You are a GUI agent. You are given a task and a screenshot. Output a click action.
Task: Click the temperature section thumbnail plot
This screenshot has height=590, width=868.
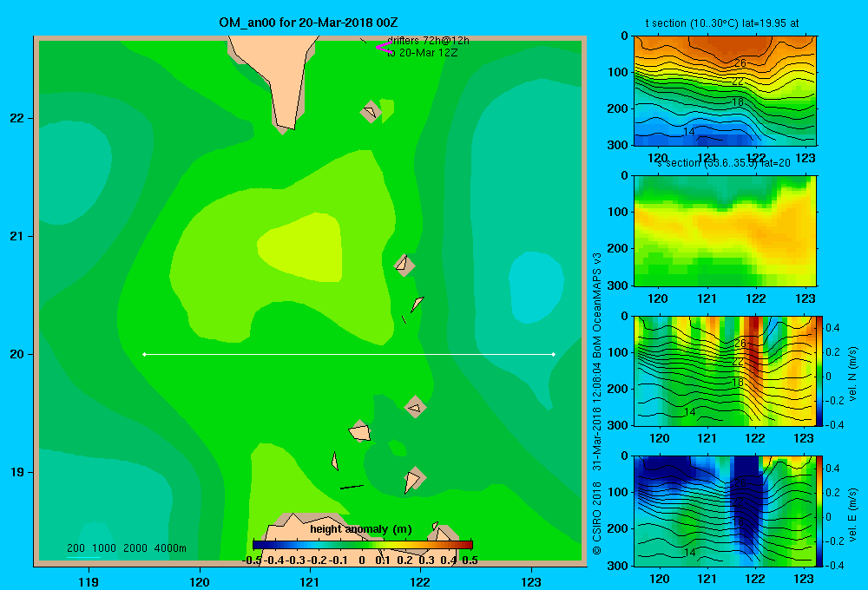coord(725,91)
